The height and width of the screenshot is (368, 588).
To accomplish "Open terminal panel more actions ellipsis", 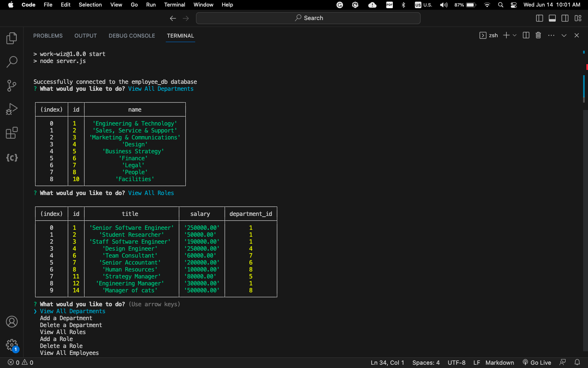I will point(551,36).
